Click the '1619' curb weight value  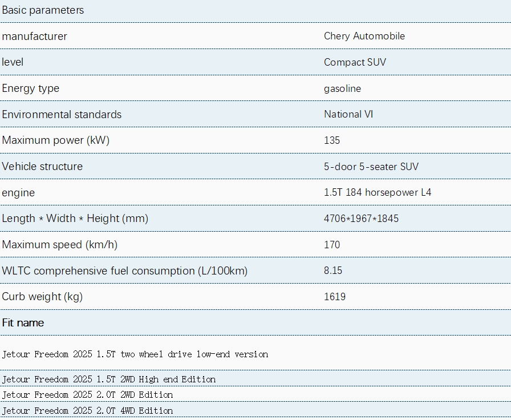[x=335, y=297]
